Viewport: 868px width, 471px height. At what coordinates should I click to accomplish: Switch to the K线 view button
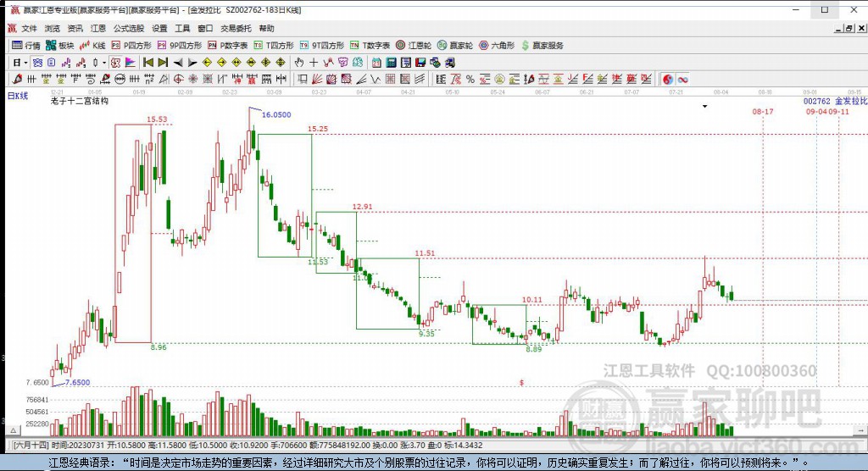(x=92, y=46)
